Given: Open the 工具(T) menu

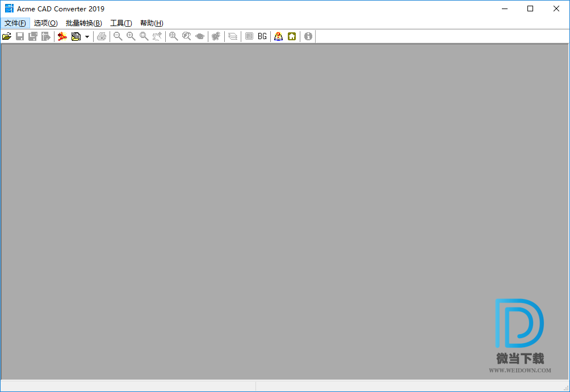Looking at the screenshot, I should point(121,23).
